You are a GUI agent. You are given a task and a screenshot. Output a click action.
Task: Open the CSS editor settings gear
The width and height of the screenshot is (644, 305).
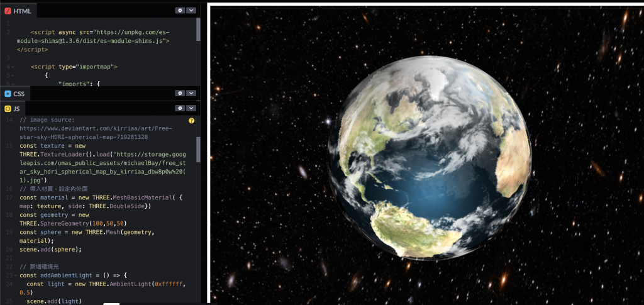pos(180,94)
